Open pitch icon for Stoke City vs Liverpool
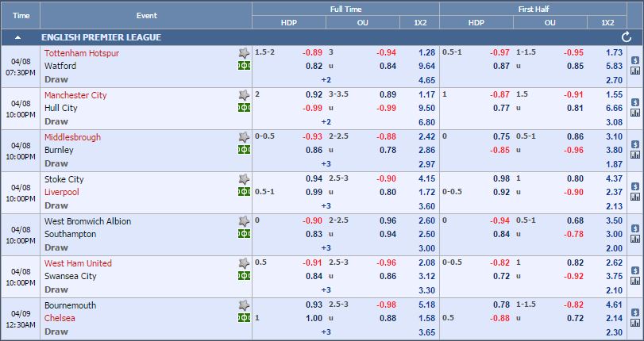 (x=244, y=192)
